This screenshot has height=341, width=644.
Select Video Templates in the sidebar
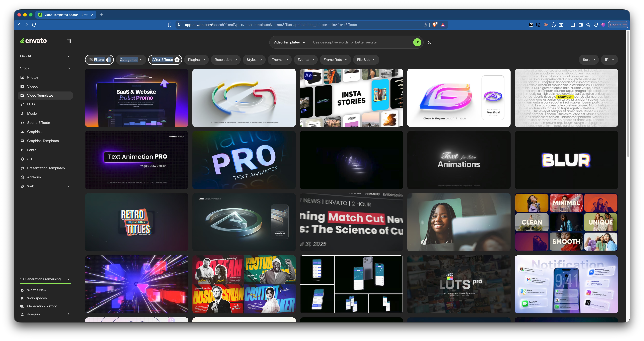pos(45,95)
